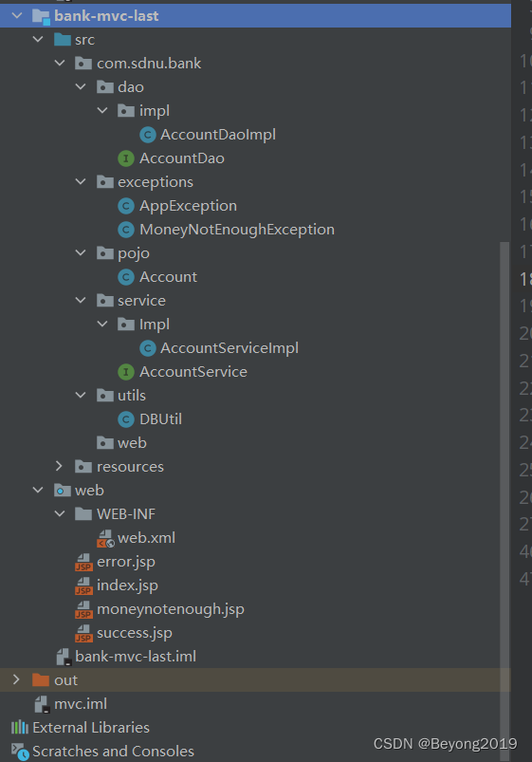Click the bank-mvc-last.iml file icon
Image resolution: width=532 pixels, height=762 pixels.
tap(64, 657)
